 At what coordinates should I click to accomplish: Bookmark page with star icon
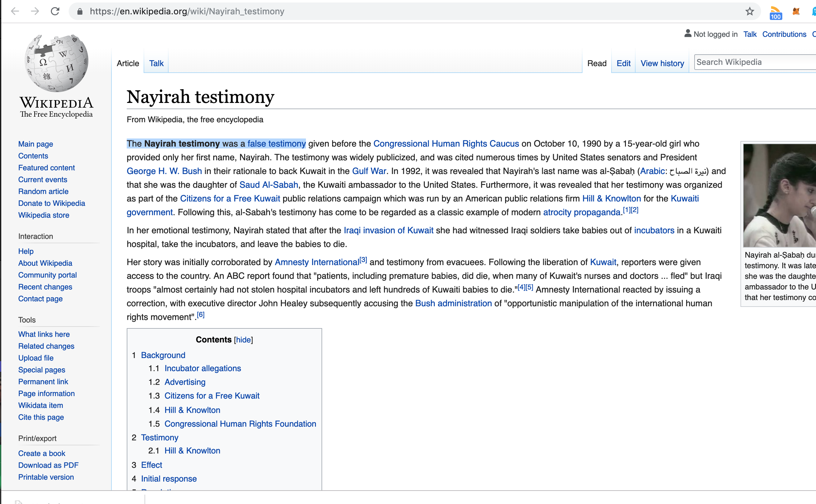point(750,11)
